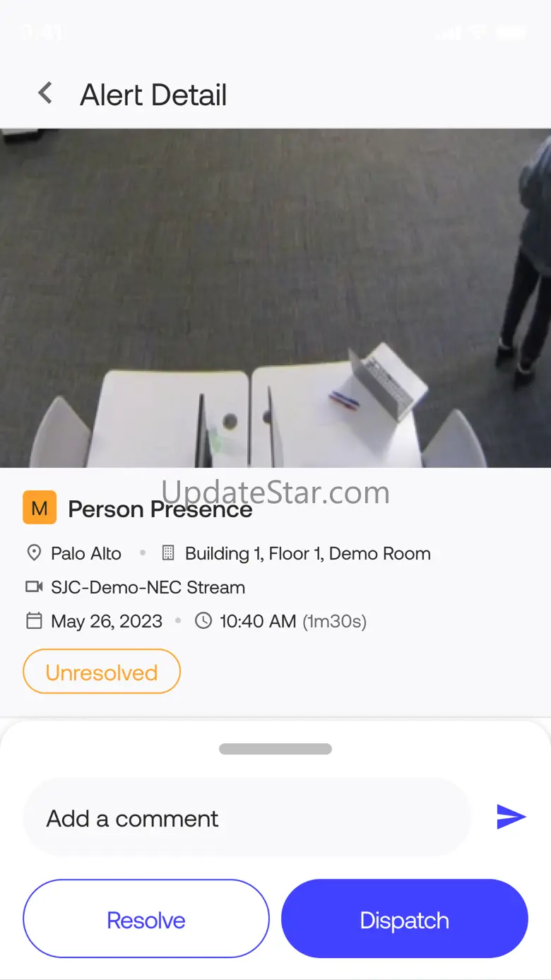
Task: Select the Alert Detail title
Action: point(153,95)
